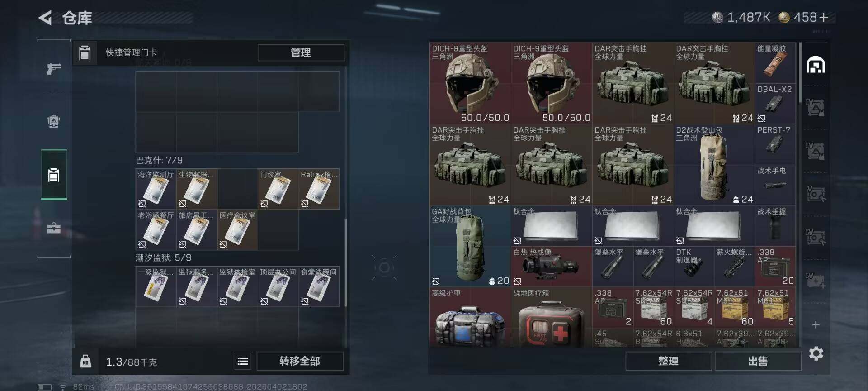This screenshot has width=868, height=391.
Task: Select the 海洋监测厅 key card
Action: [x=156, y=189]
